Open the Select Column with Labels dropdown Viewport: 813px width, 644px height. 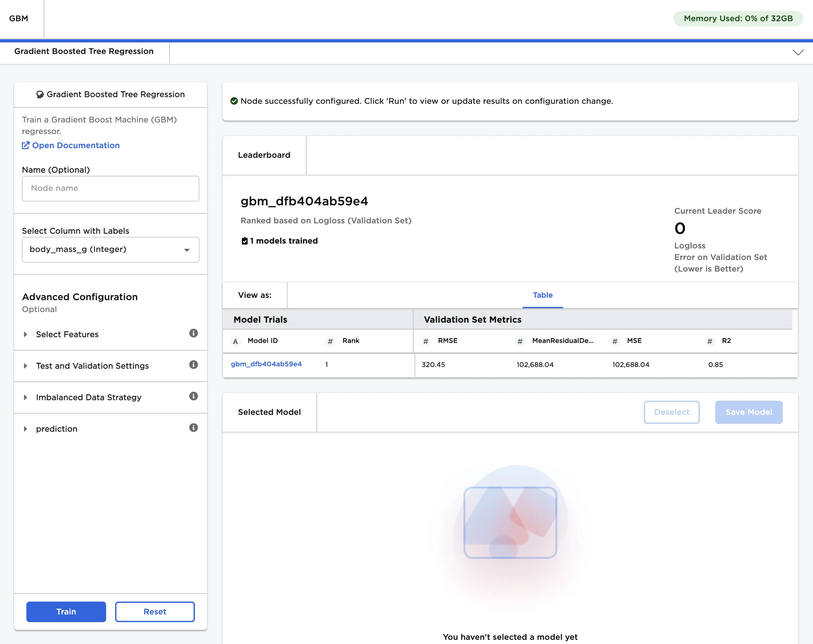(110, 249)
